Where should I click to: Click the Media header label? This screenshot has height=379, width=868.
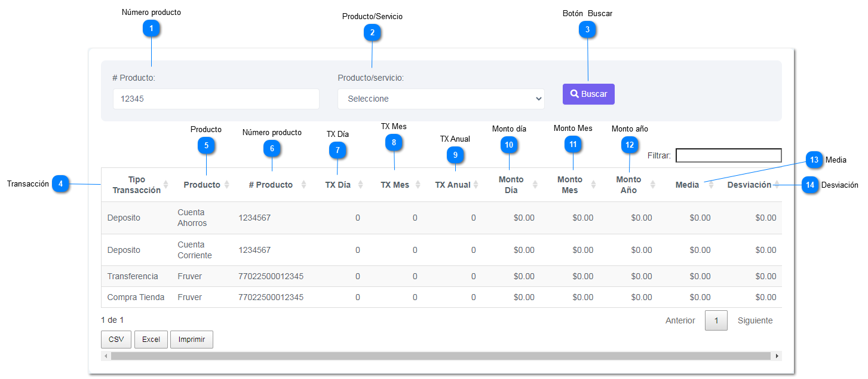coord(687,185)
